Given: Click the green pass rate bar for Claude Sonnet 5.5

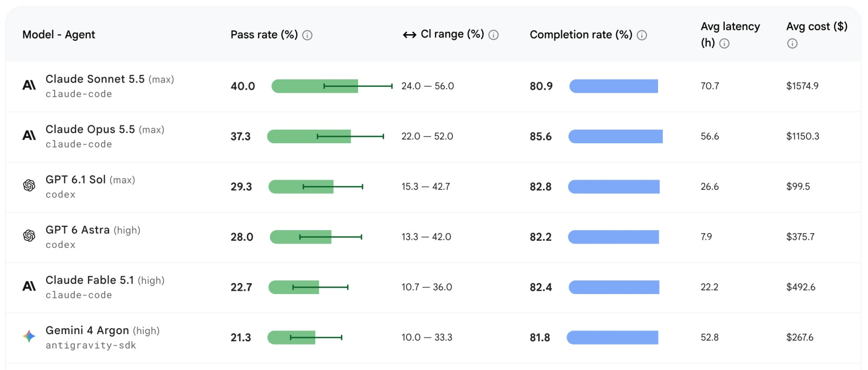Looking at the screenshot, I should tap(315, 86).
